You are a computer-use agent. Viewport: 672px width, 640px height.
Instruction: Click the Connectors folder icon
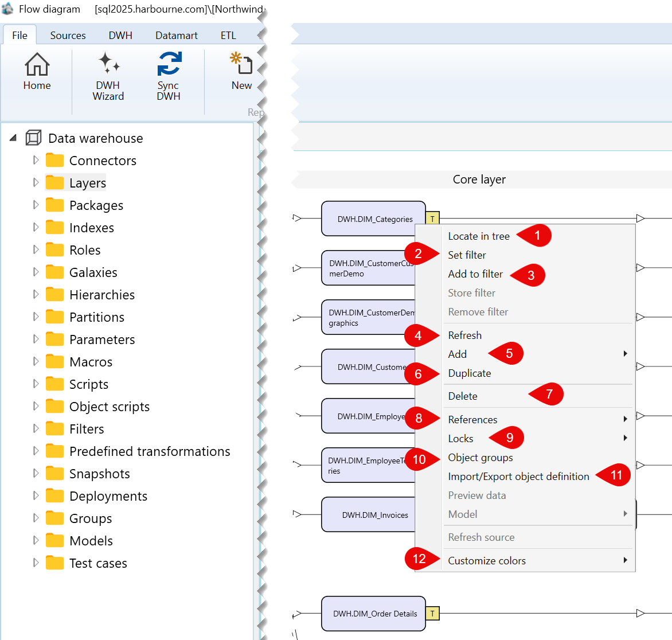55,161
